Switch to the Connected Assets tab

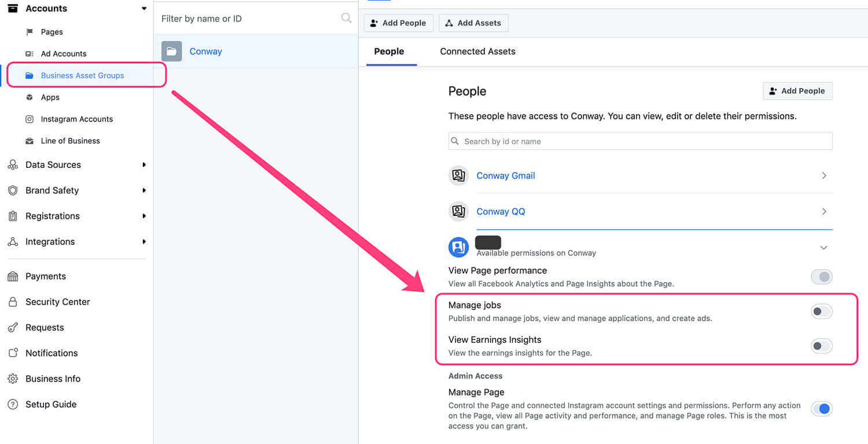[477, 52]
